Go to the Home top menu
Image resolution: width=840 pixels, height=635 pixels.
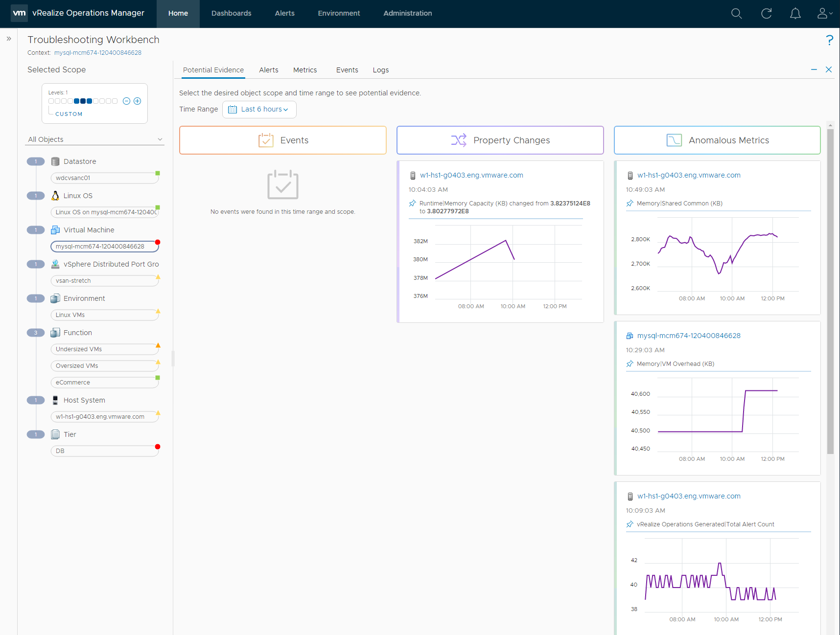click(x=178, y=13)
